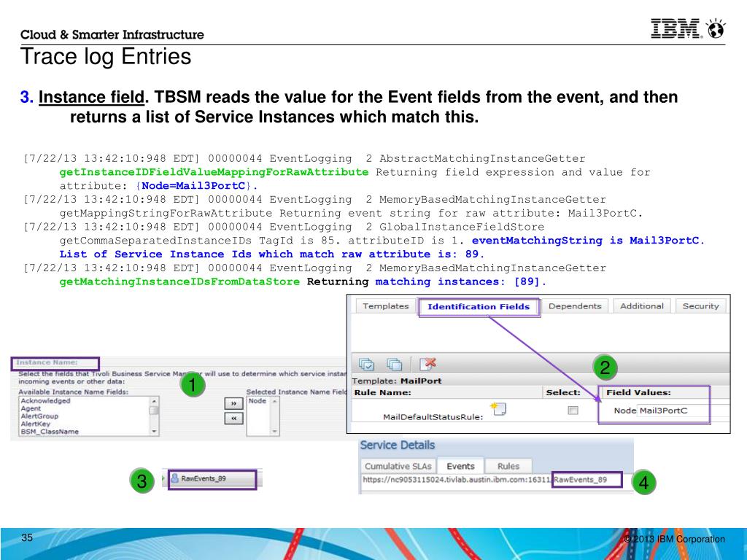Click scroll-up arrow of selected fields list
Screen dimensions: 747x560
[274, 401]
